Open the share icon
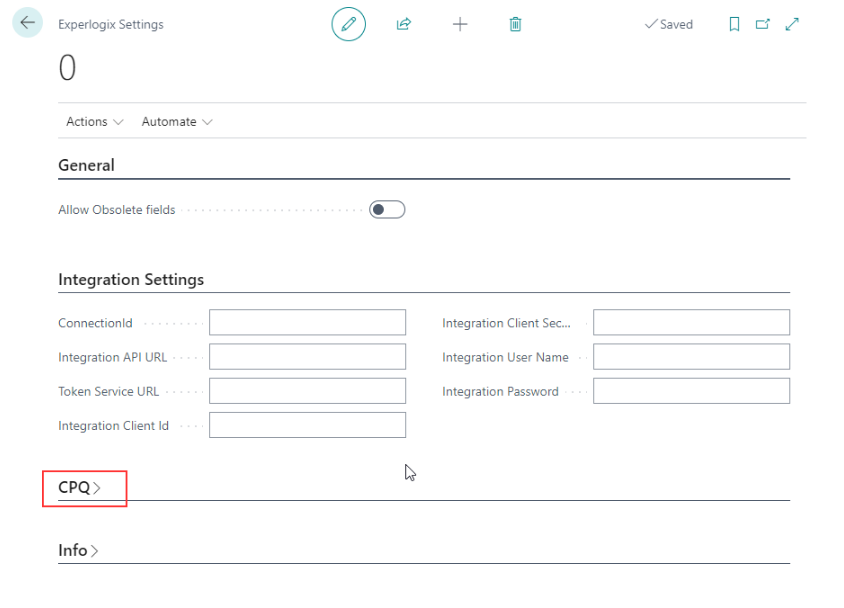Screen dimensions: 844x608 click(x=404, y=24)
